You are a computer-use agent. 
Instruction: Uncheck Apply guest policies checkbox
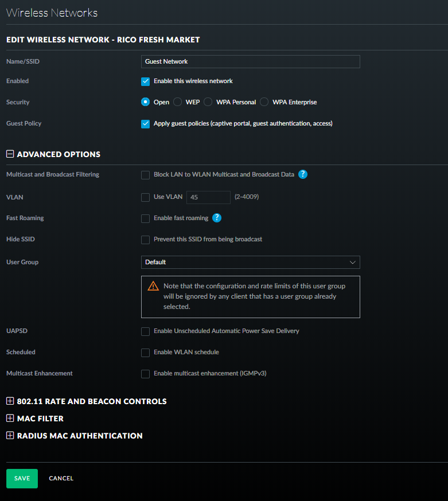pyautogui.click(x=146, y=124)
